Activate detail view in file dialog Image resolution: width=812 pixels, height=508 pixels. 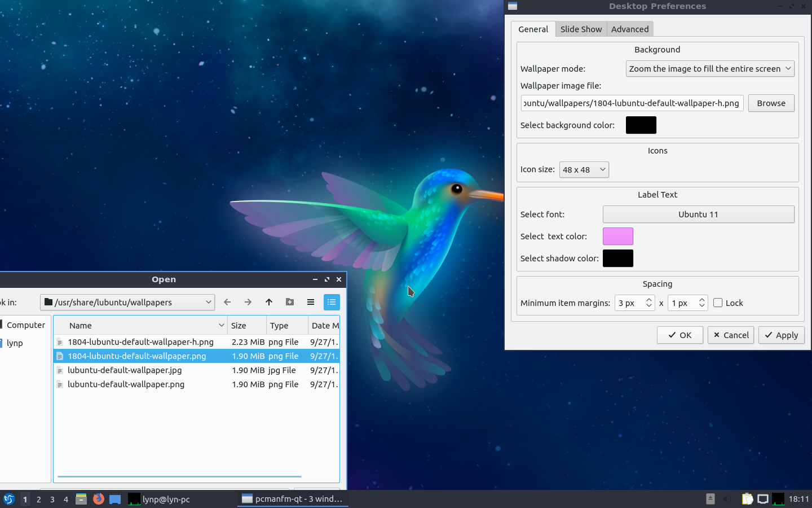coord(332,302)
